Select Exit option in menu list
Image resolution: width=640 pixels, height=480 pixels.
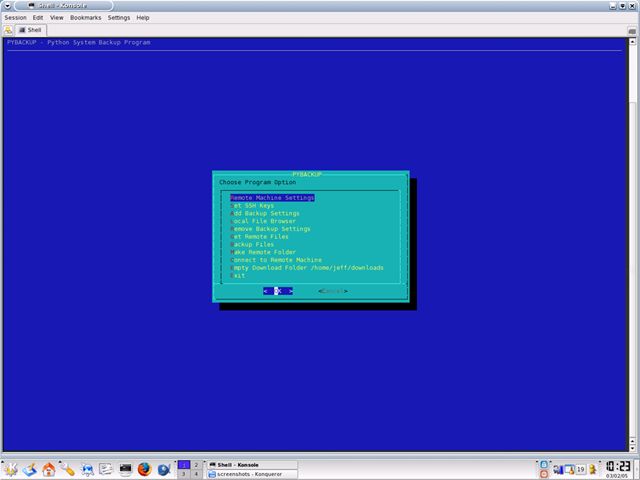[x=238, y=276]
